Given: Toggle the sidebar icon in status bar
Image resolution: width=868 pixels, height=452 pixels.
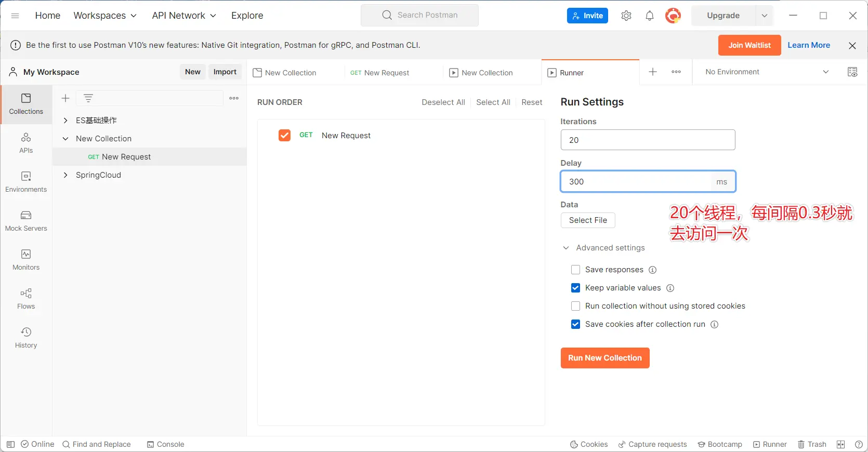Looking at the screenshot, I should (x=10, y=444).
